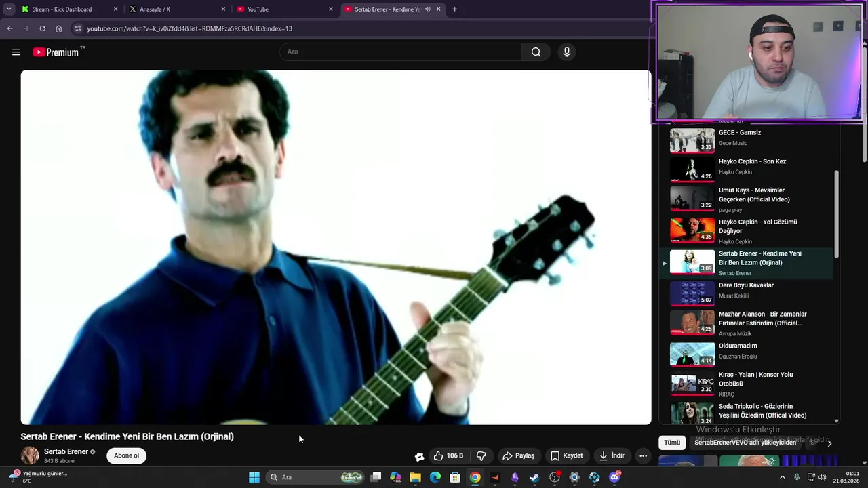Play Seda Tripkolic - Gözlerinin Yeşilini Özledim

(746, 412)
